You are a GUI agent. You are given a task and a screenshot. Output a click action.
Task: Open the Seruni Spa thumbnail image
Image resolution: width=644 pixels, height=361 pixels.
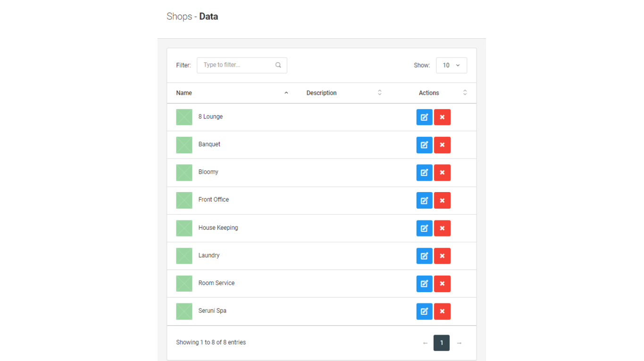(184, 311)
